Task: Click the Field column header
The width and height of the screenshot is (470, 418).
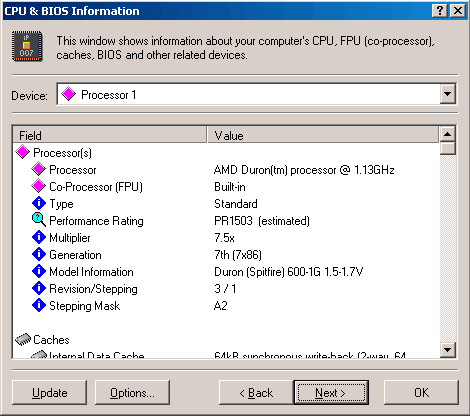Action: [110, 135]
